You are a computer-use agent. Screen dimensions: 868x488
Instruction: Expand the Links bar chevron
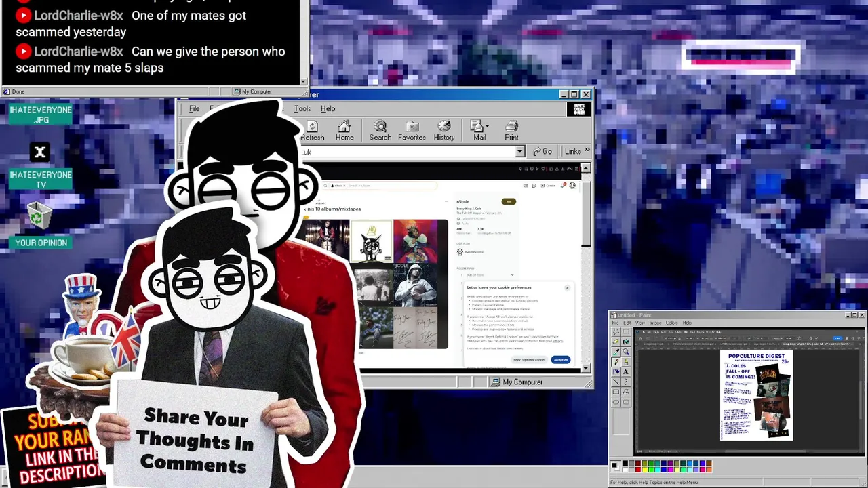(x=587, y=150)
